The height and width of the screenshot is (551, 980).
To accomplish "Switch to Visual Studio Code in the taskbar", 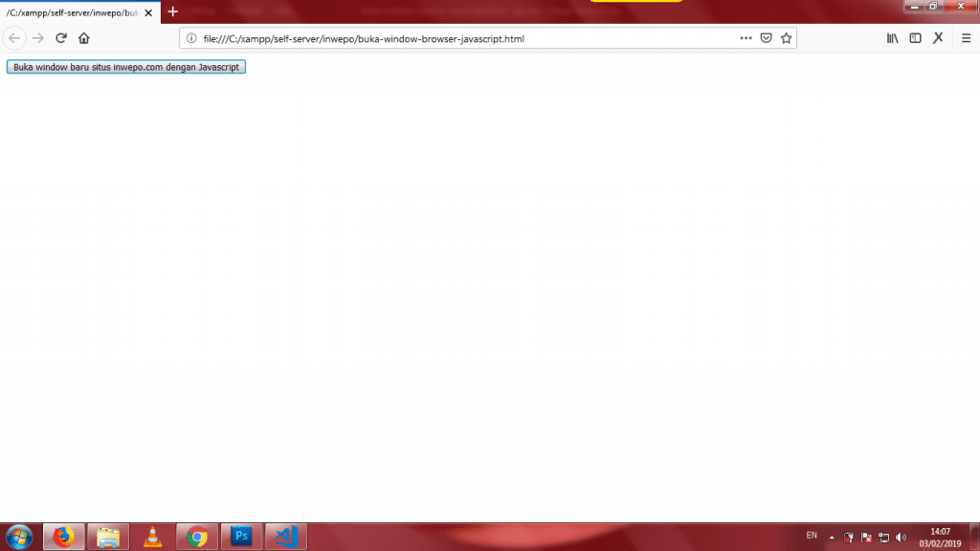I will click(285, 537).
